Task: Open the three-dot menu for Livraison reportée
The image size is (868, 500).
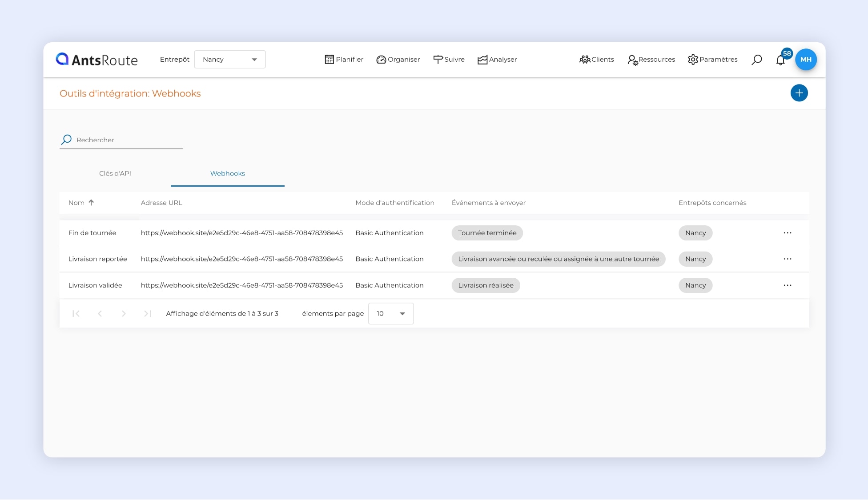Action: [787, 259]
